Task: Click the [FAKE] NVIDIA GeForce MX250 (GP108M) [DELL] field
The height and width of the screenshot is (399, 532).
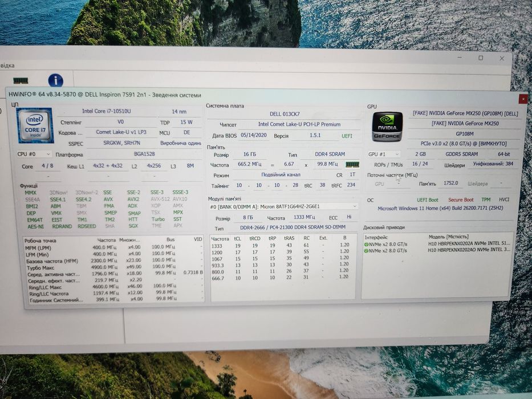Action: (x=465, y=113)
